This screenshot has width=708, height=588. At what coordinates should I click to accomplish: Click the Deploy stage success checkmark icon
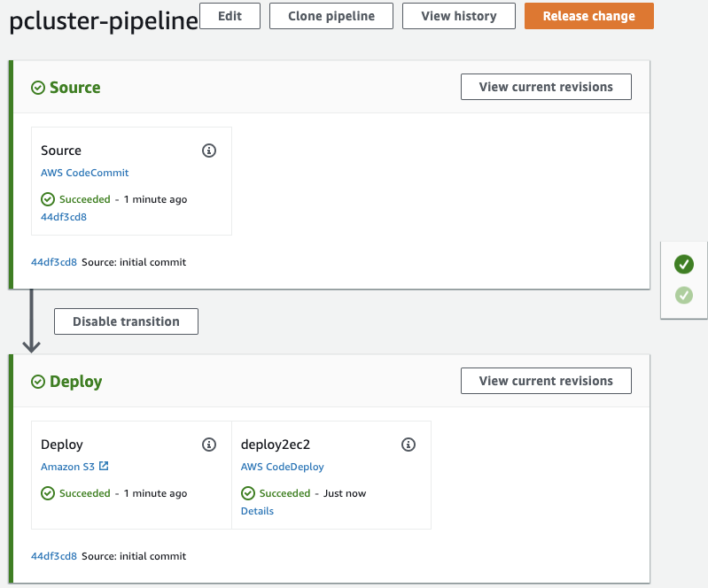38,382
